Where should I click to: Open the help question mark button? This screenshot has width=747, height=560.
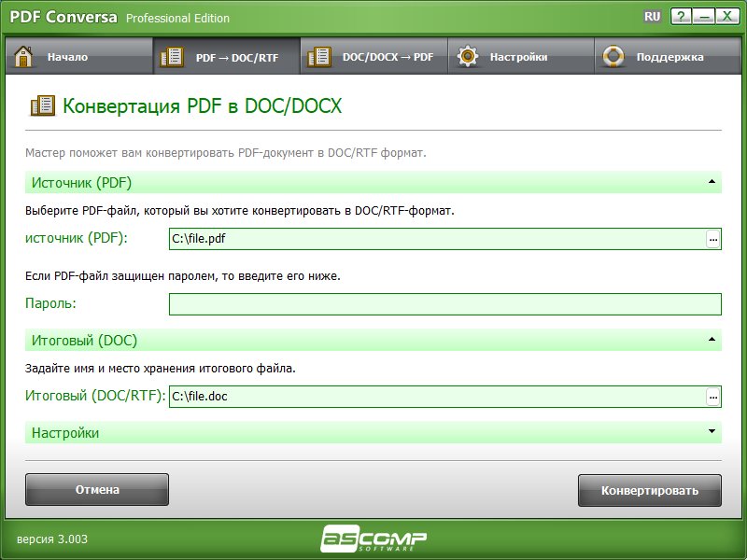click(x=682, y=16)
